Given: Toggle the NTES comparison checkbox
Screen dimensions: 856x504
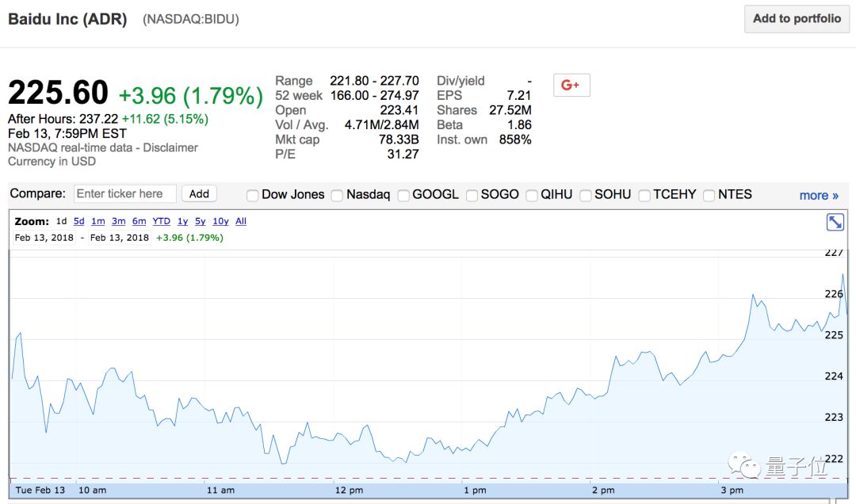Looking at the screenshot, I should click(x=709, y=196).
